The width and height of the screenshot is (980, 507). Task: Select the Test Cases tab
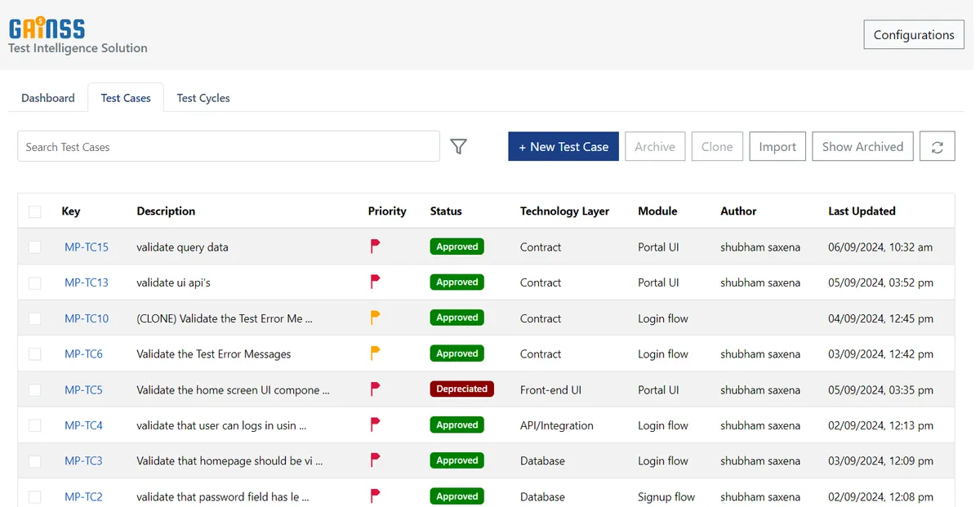(x=126, y=98)
